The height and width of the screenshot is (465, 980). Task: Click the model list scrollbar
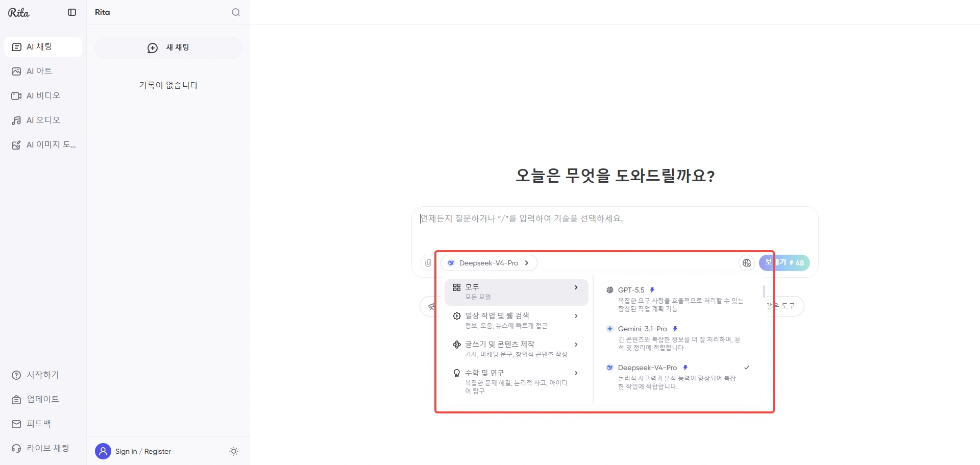coord(764,291)
